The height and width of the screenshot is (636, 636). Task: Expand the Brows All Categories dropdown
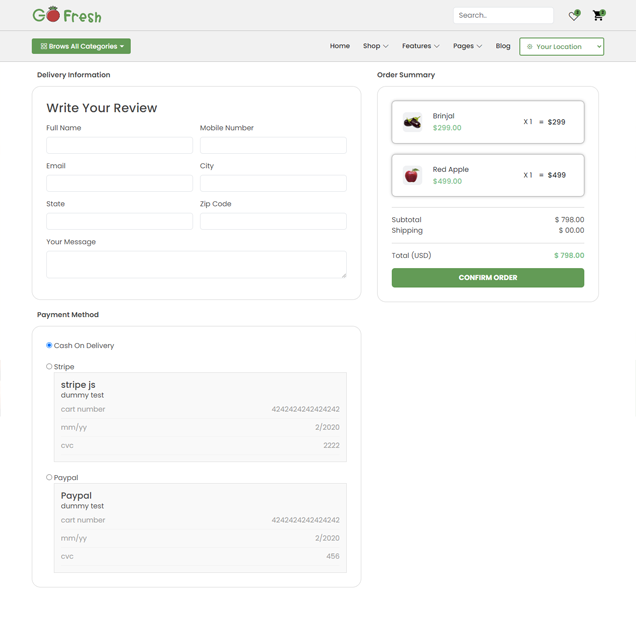[x=81, y=46]
